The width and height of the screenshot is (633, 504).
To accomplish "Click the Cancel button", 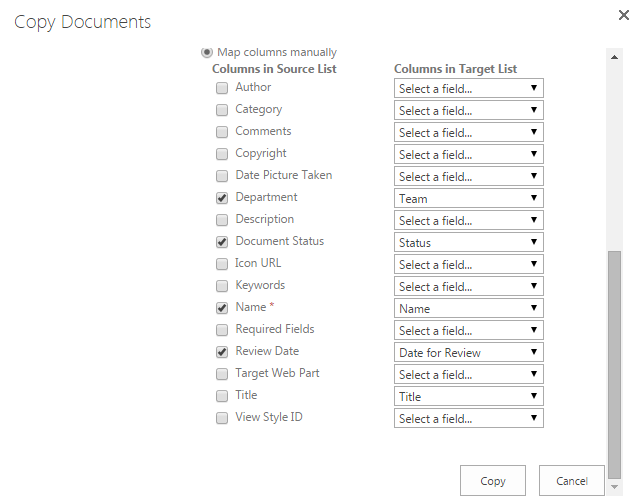I will coord(572,481).
